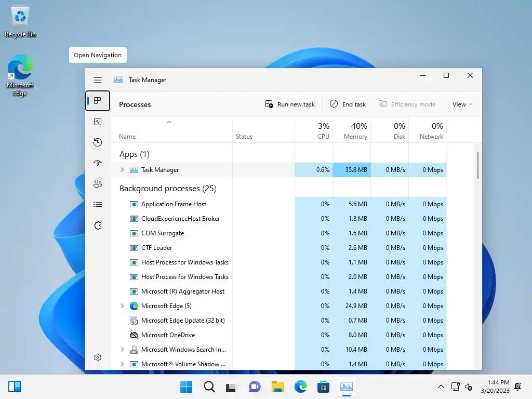Click the 0.6% CPU cell
This screenshot has height=399, width=532.
tap(314, 170)
